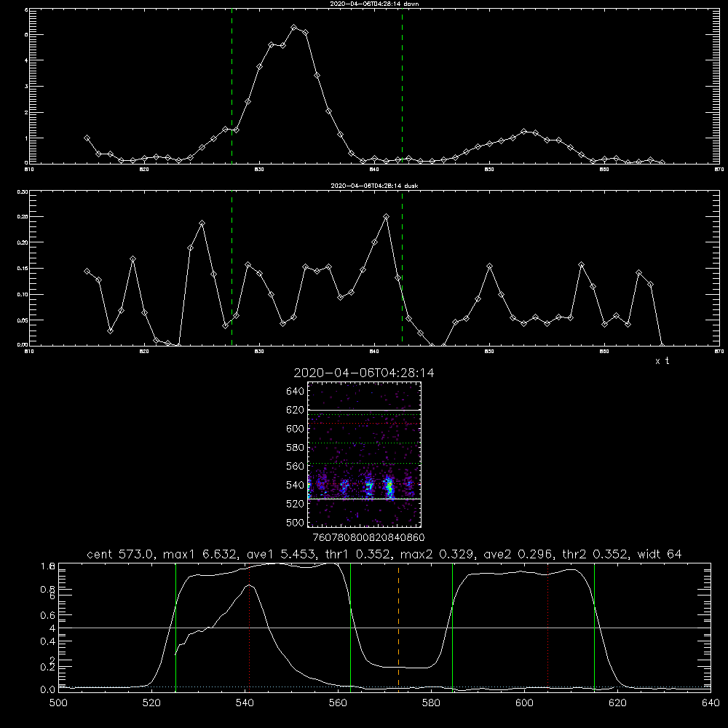This screenshot has height=728, width=728.
Task: Click the horizontal white threshold line in the bottom plot
Action: [384, 628]
